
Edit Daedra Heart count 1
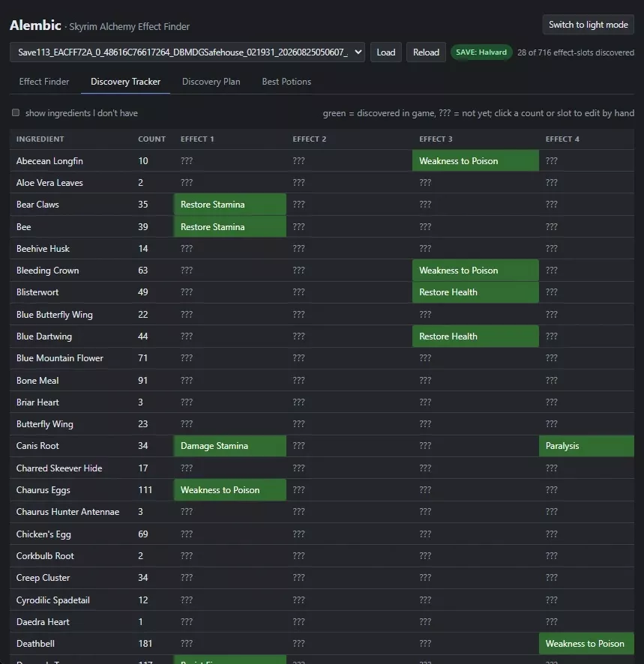(141, 621)
